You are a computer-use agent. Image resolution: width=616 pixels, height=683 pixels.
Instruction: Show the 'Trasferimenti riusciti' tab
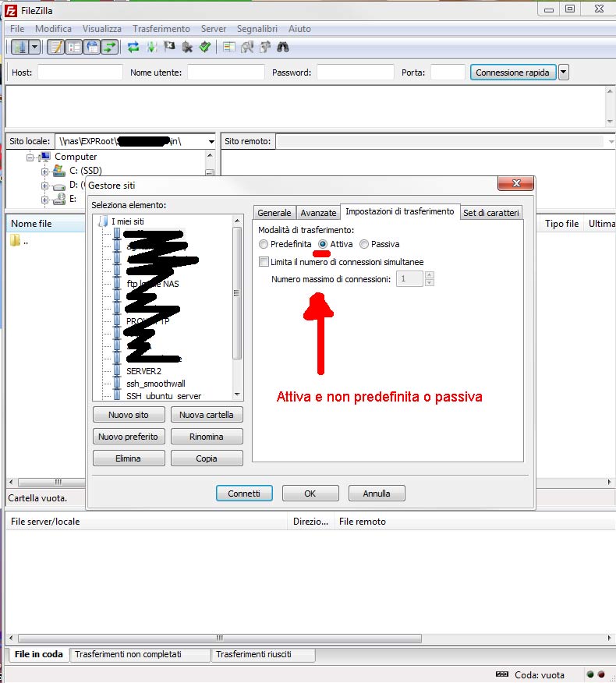coord(263,654)
